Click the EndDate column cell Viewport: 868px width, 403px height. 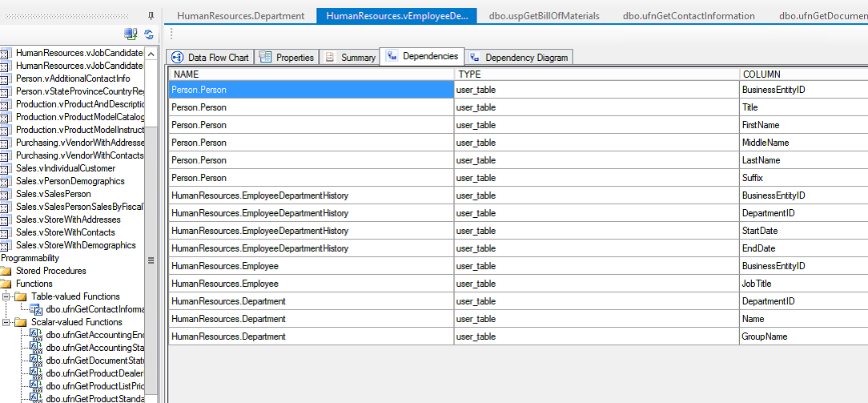[x=804, y=248]
